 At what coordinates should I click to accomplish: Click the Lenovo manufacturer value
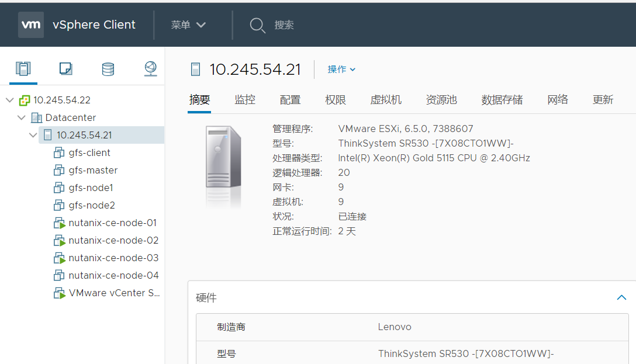(x=394, y=327)
